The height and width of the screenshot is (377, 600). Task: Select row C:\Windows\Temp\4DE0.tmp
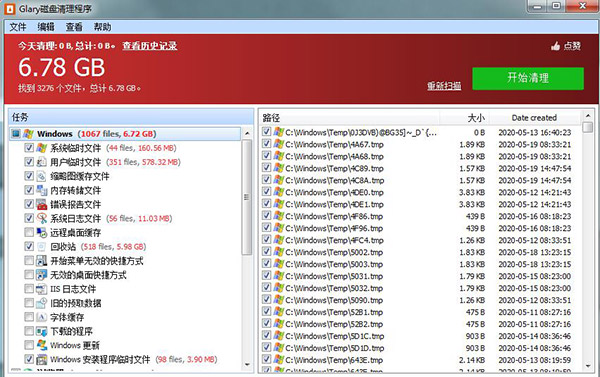421,192
